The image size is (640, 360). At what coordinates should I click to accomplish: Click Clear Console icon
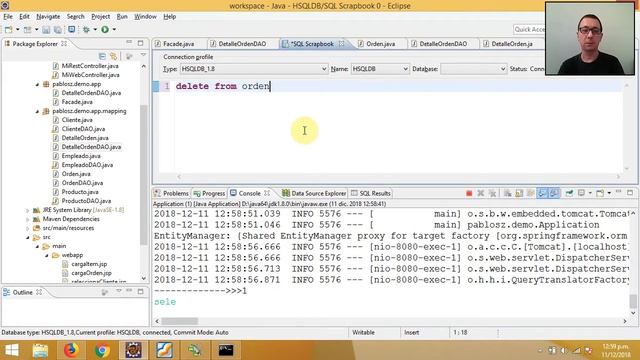[507, 193]
